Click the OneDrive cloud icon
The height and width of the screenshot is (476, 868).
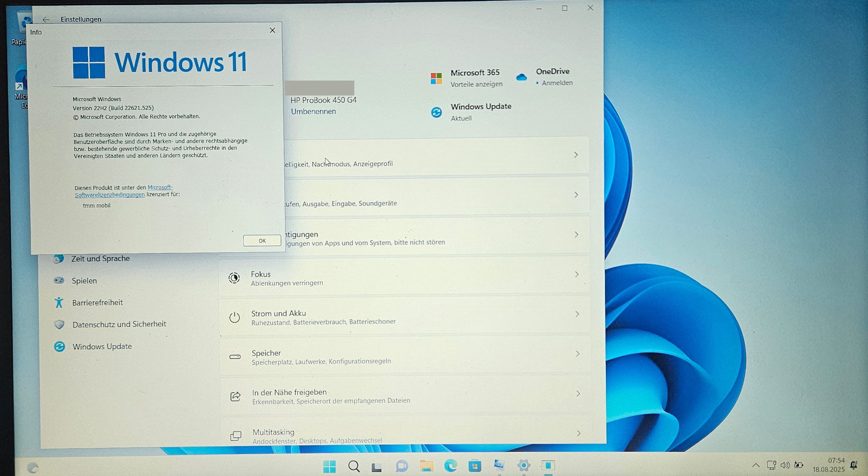tap(521, 77)
